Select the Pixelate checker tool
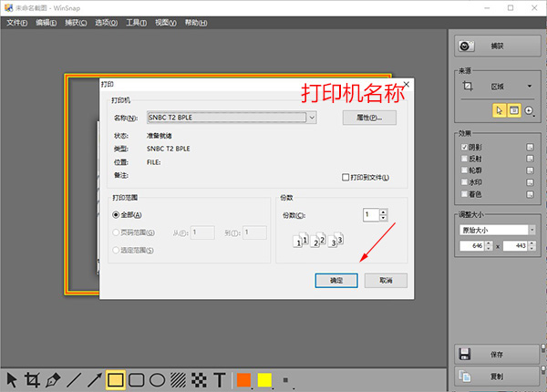Viewport: 547px width, 392px height. coord(199,380)
